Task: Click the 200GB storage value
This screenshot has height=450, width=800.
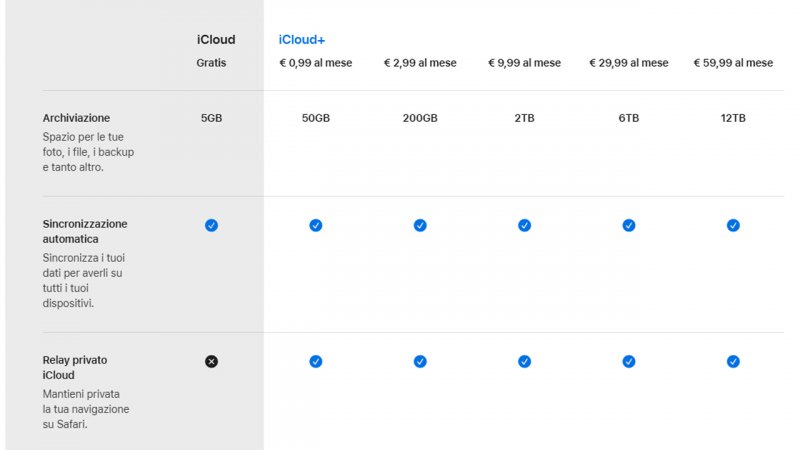Action: click(x=420, y=118)
